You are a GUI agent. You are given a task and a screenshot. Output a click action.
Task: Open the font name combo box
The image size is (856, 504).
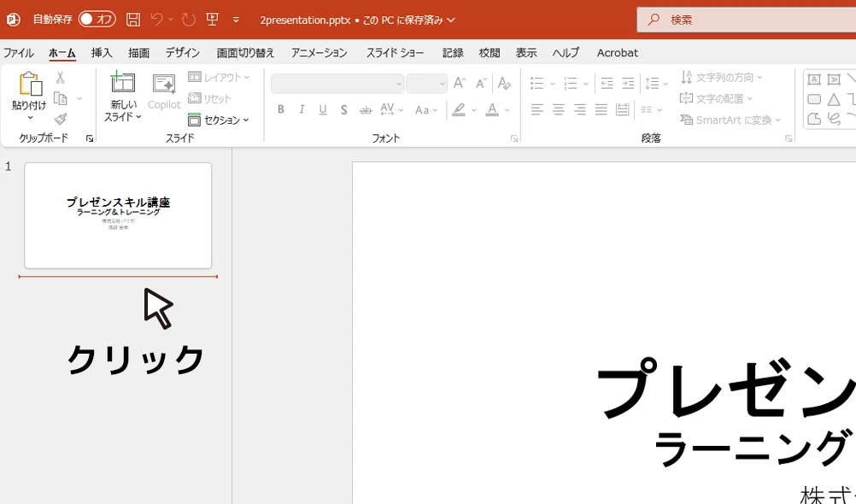(x=337, y=84)
